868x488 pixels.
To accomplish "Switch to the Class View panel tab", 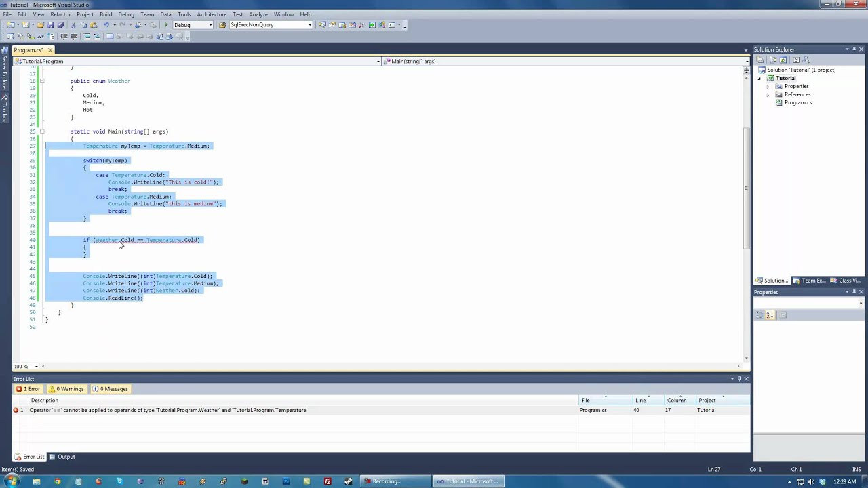I will pyautogui.click(x=846, y=281).
